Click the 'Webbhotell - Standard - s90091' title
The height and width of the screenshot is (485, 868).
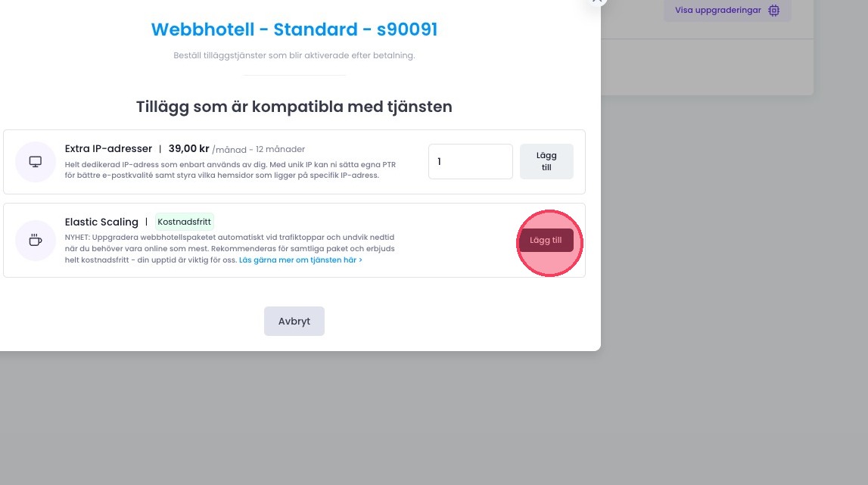point(294,30)
